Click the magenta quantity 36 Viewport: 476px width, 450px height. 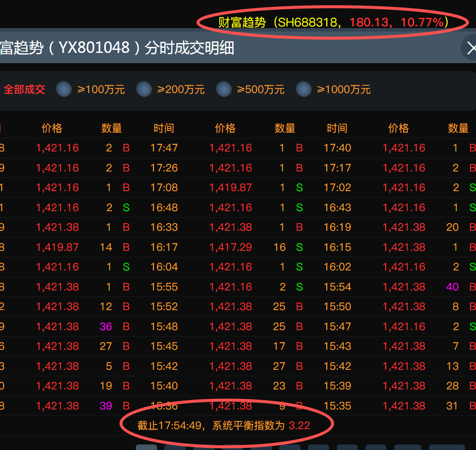(106, 327)
